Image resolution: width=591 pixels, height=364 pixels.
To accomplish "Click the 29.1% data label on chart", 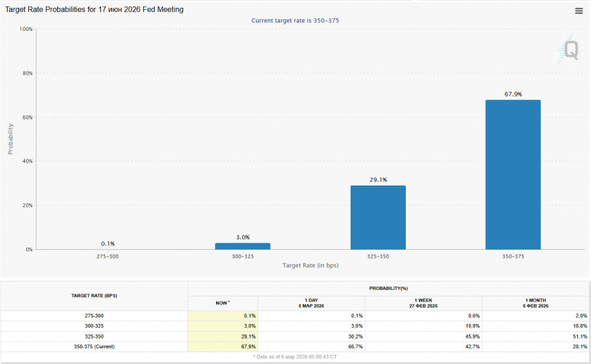I will coord(378,180).
